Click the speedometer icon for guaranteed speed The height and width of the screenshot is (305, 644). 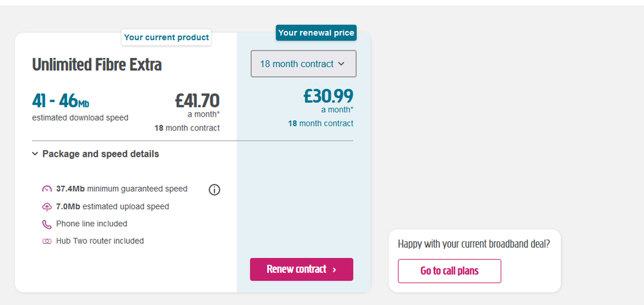(46, 190)
